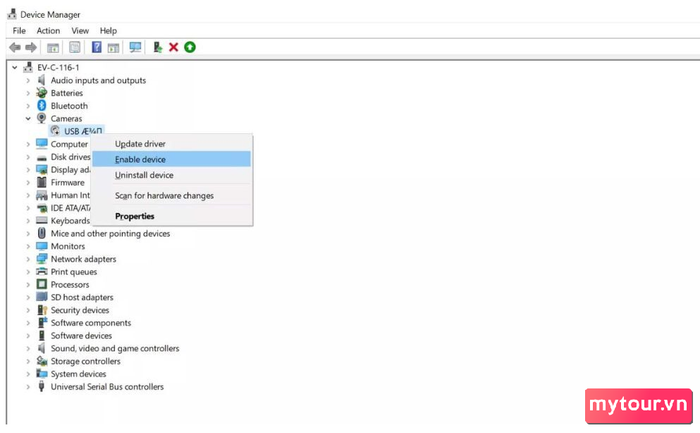Click the Monitors icon
Image resolution: width=700 pixels, height=433 pixels.
(42, 246)
